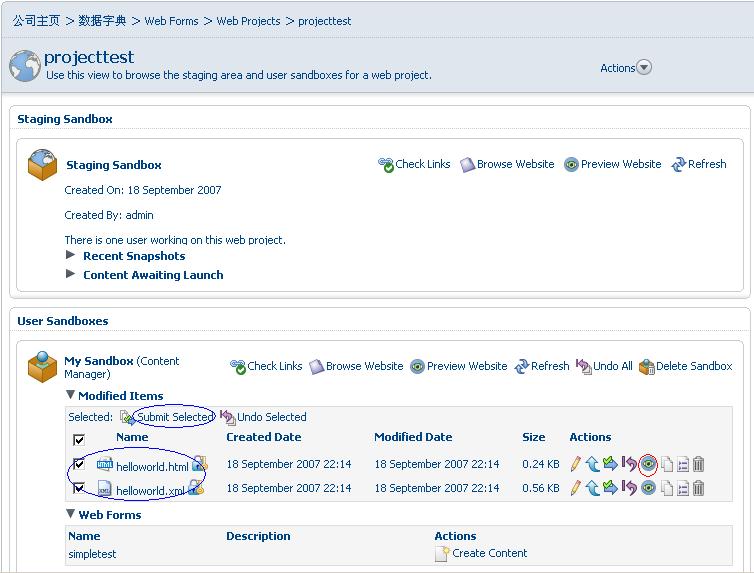The width and height of the screenshot is (754, 573).
Task: Check Links in Staging Sandbox
Action: tap(414, 164)
